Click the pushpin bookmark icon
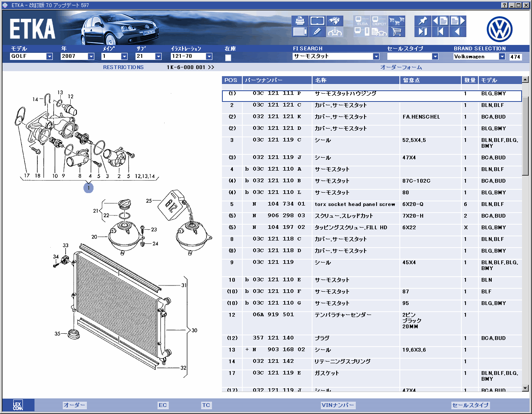The width and height of the screenshot is (532, 414). click(423, 20)
